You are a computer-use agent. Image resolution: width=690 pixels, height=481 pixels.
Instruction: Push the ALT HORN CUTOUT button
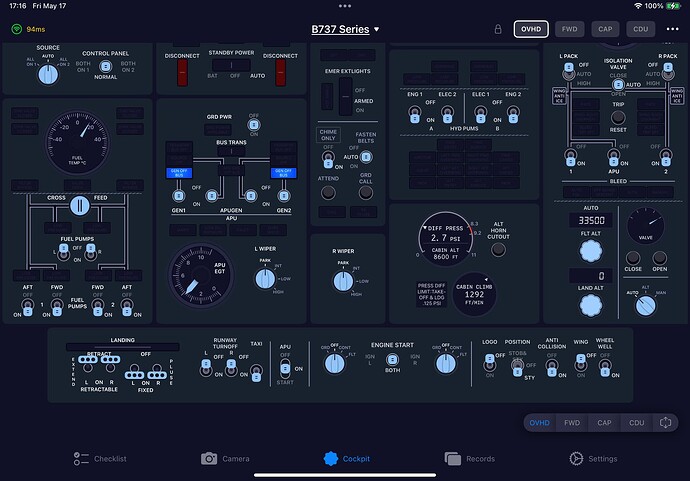pos(498,250)
